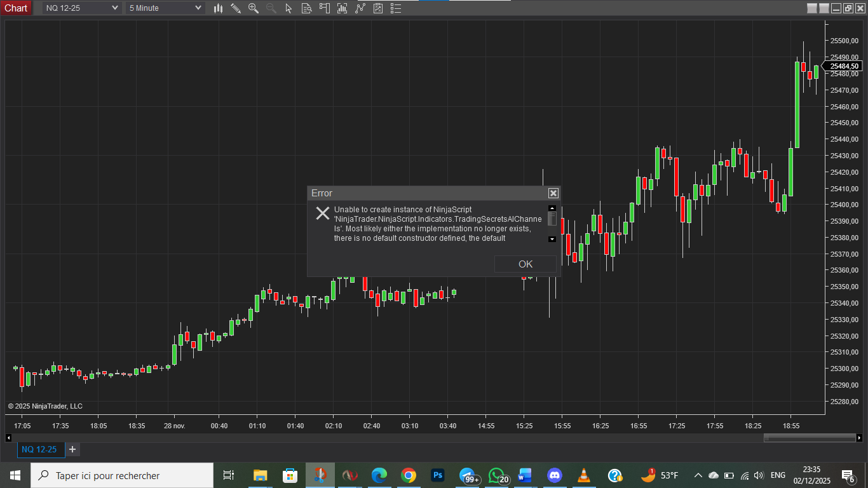Show the data box icon
868x488 pixels.
click(x=307, y=8)
